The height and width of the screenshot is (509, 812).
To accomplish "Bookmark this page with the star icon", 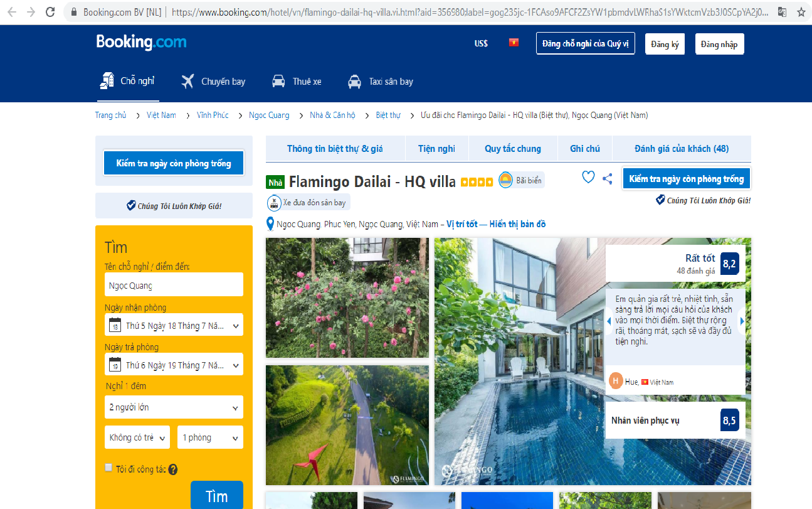I will pyautogui.click(x=801, y=12).
